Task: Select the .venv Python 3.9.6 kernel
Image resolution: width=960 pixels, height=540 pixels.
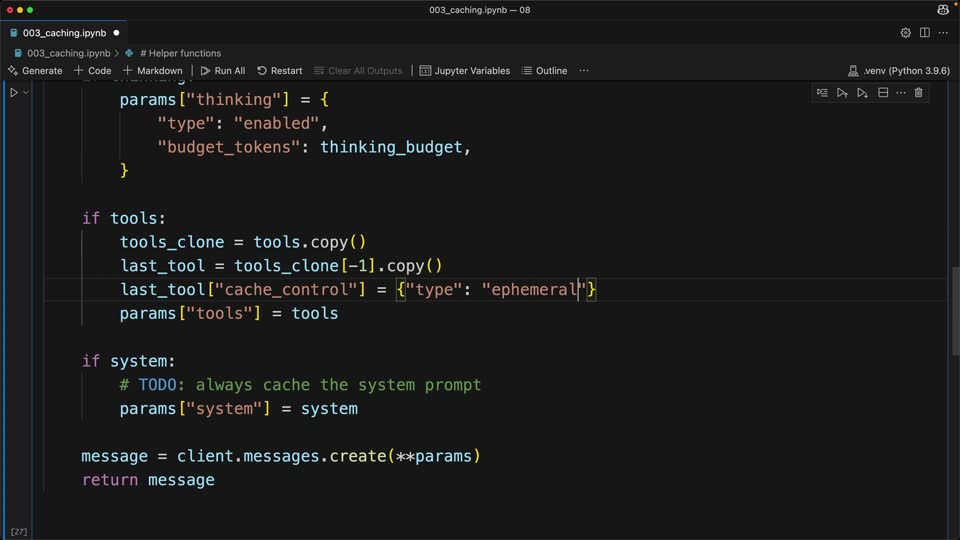Action: point(899,70)
